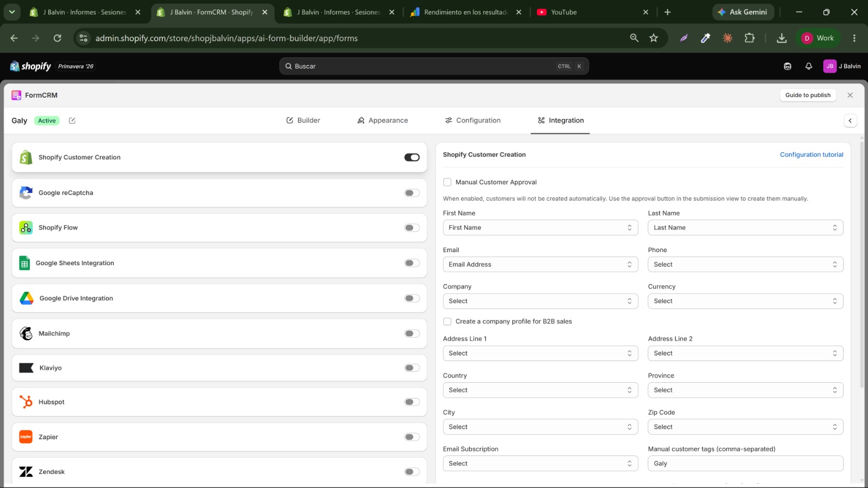
Task: Open the browser extensions puzzle icon
Action: pos(750,38)
